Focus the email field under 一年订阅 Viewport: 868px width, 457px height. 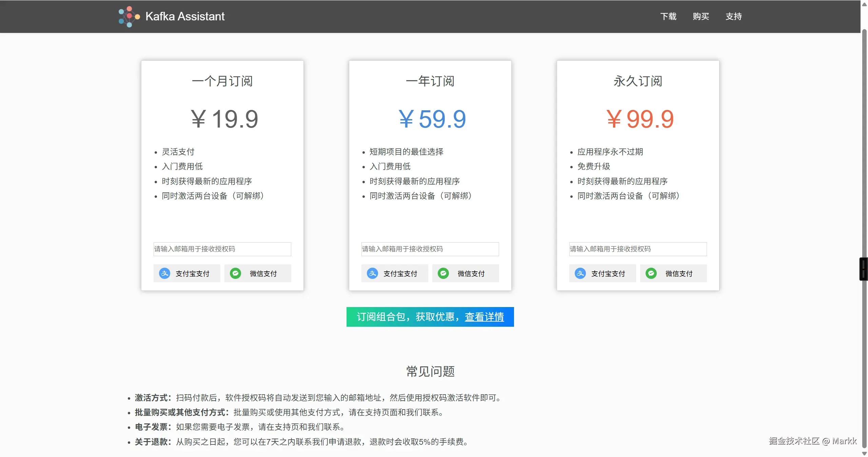click(x=430, y=249)
